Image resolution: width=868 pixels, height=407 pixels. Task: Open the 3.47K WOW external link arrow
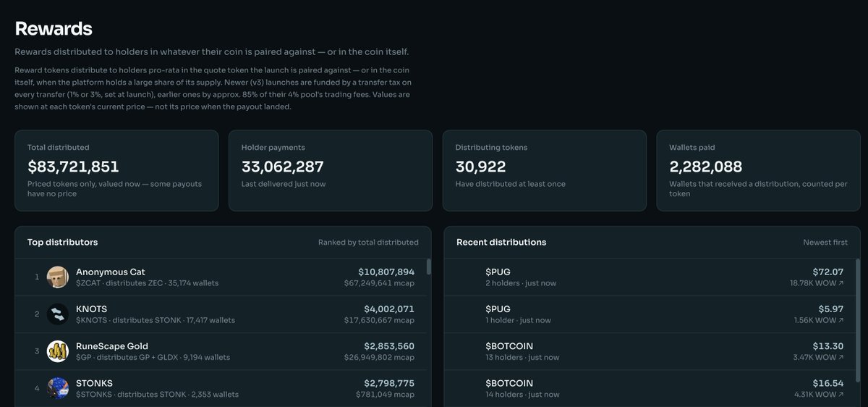(x=841, y=357)
